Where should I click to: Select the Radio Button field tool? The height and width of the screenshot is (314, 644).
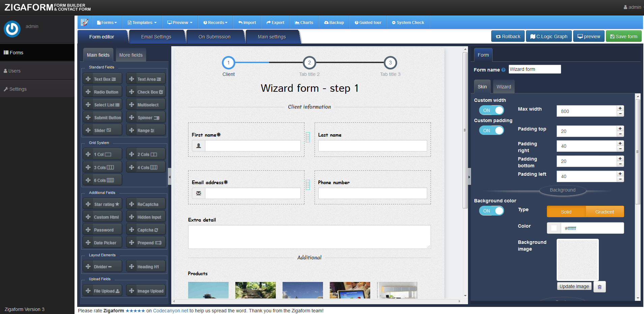point(102,91)
